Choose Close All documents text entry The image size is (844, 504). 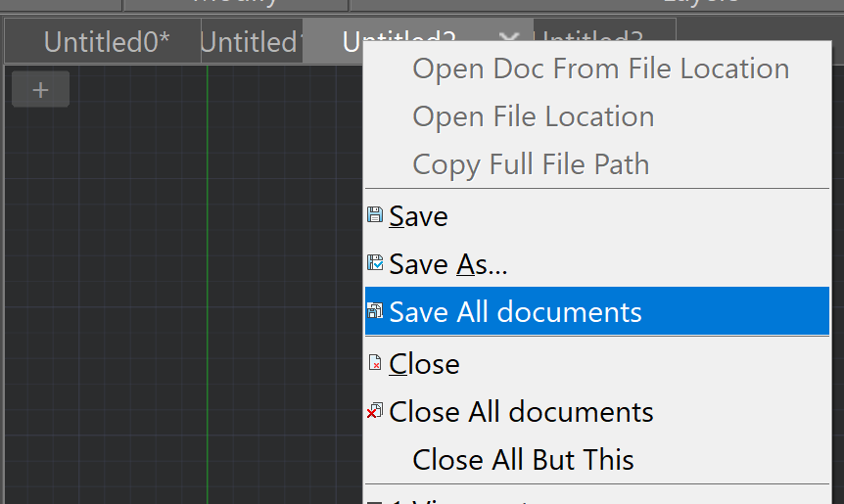click(x=521, y=412)
